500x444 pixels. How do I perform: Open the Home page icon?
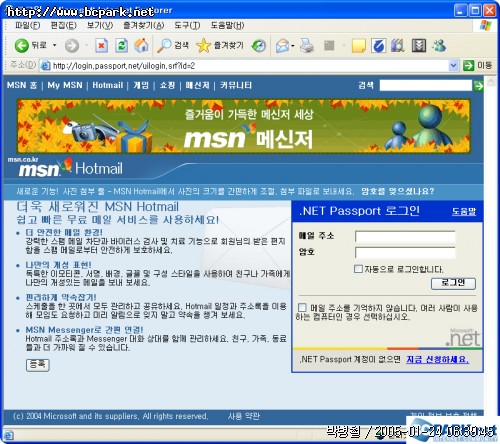141,46
